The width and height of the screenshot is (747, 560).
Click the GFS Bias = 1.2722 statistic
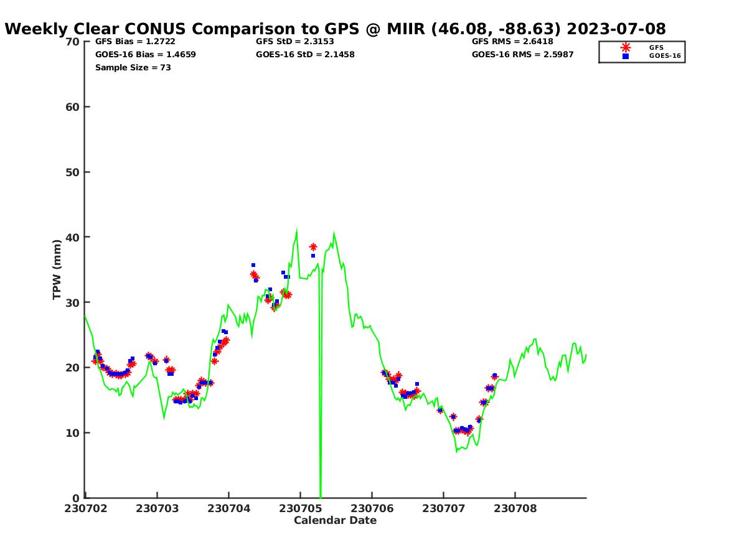(x=135, y=42)
